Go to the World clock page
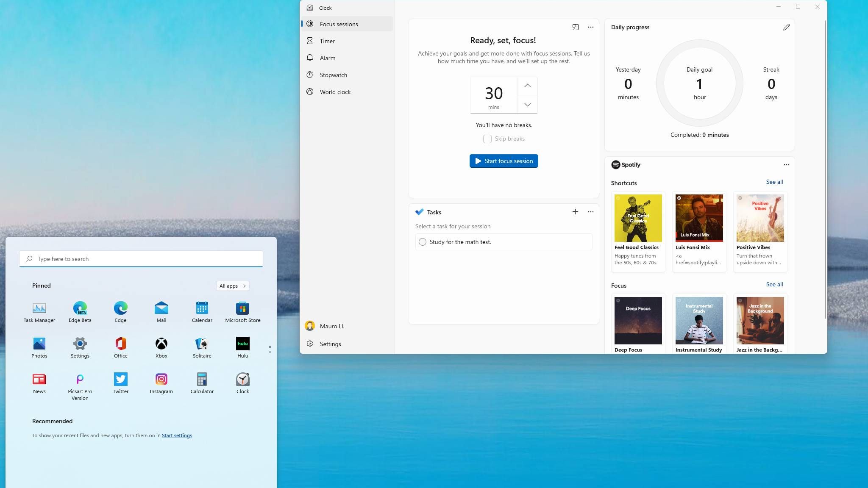Screen dimensions: 868x488 (335, 92)
